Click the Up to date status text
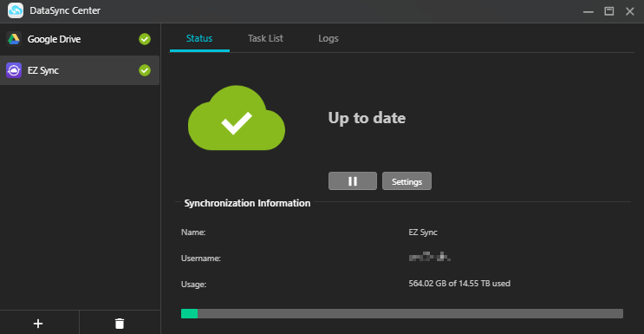 367,119
